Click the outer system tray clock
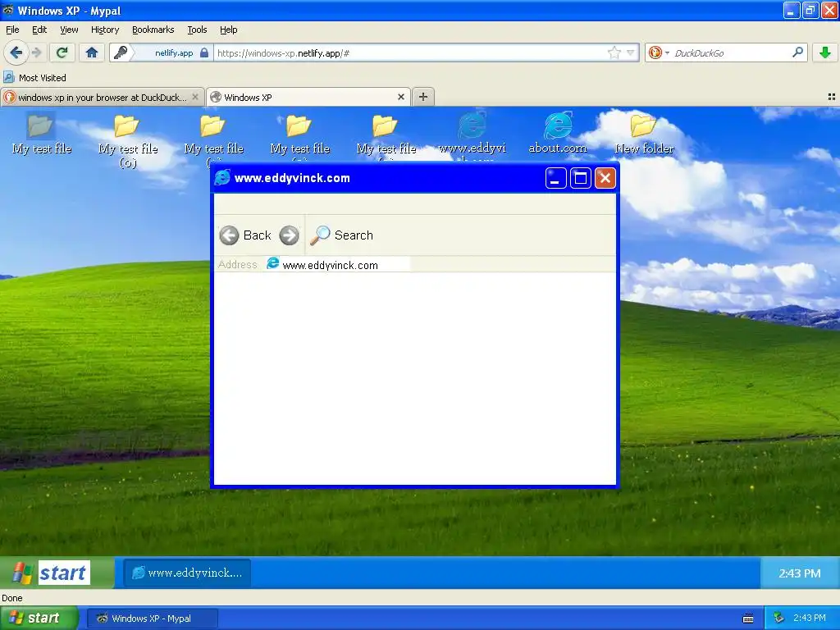This screenshot has width=840, height=630. (x=810, y=619)
